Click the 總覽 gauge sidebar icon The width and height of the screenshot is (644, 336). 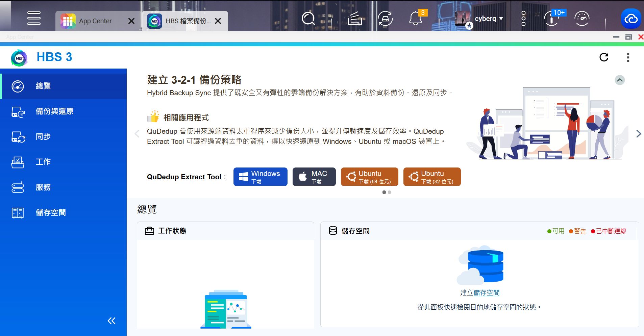18,86
